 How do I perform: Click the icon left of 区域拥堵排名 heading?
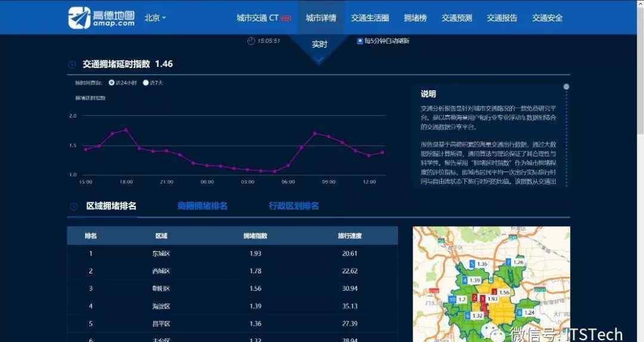(73, 207)
